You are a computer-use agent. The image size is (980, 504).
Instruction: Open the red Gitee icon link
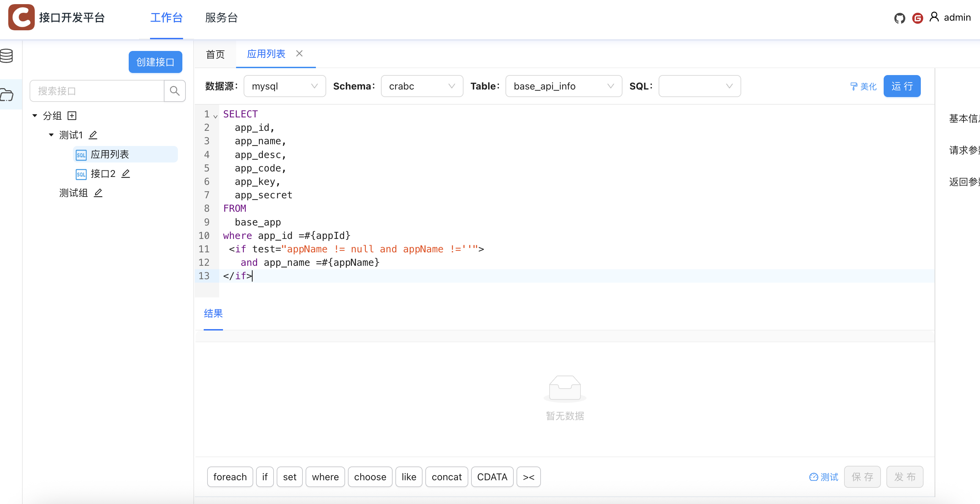[x=917, y=18]
